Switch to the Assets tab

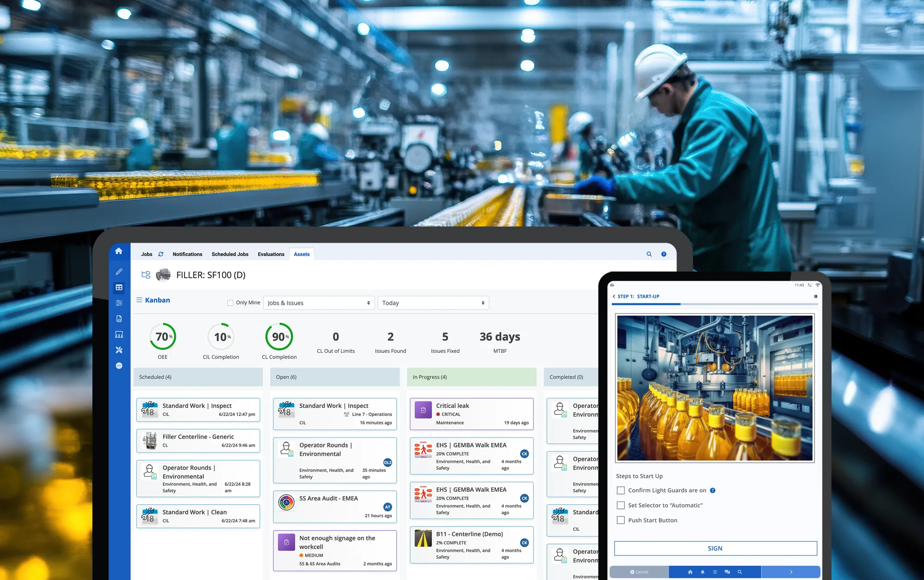(302, 254)
